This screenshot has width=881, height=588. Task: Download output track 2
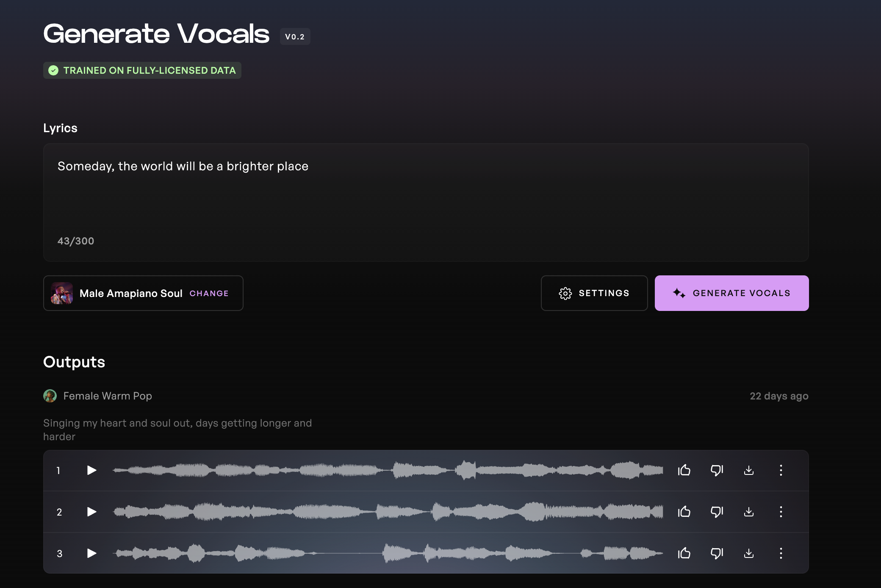(749, 512)
